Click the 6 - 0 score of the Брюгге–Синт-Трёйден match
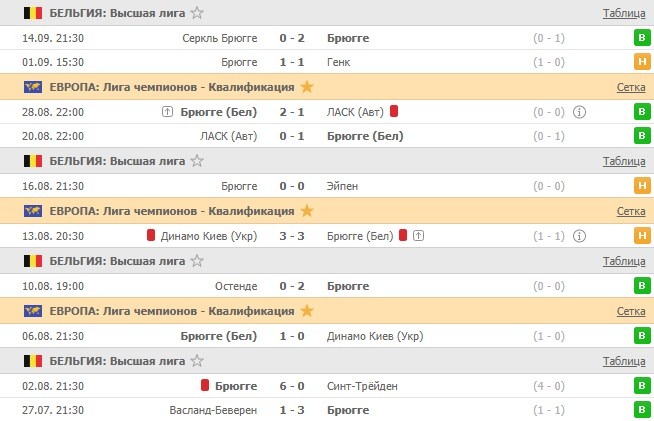This screenshot has height=421, width=654. click(292, 385)
